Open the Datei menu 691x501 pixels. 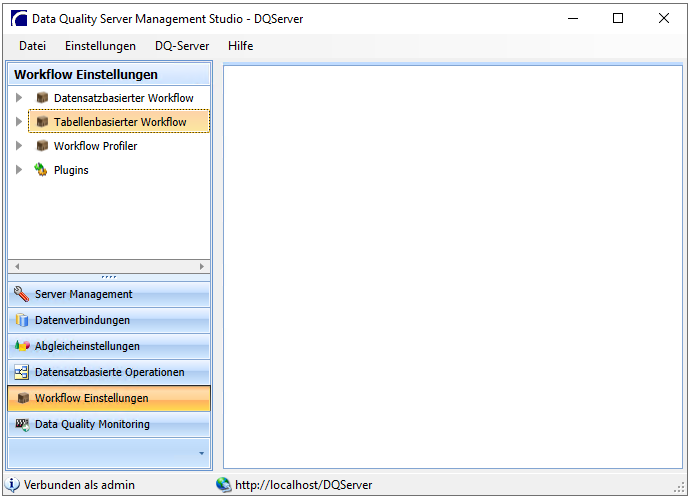32,46
